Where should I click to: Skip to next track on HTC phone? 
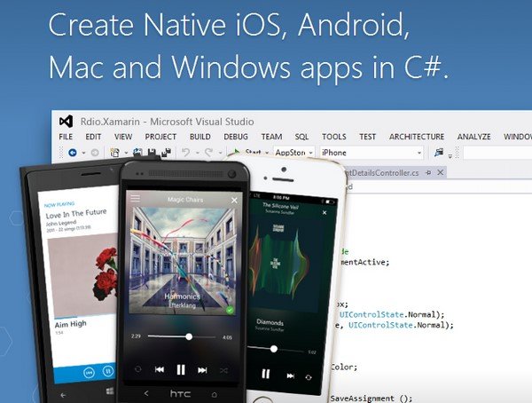coord(202,370)
